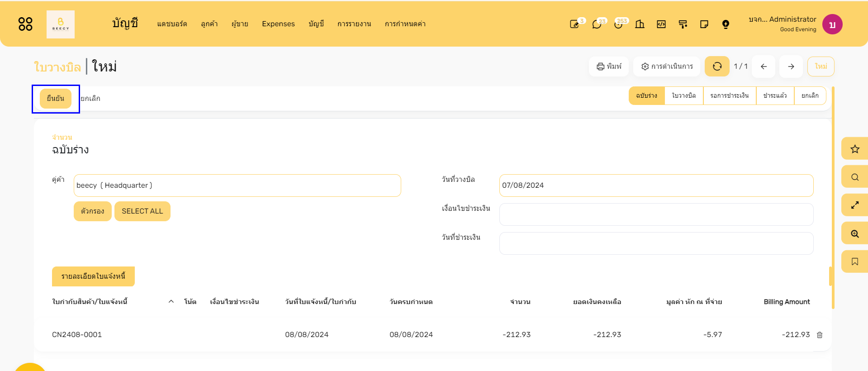Image resolution: width=868 pixels, height=371 pixels.
Task: Select the ชำระแล้ว status stage
Action: [x=775, y=95]
